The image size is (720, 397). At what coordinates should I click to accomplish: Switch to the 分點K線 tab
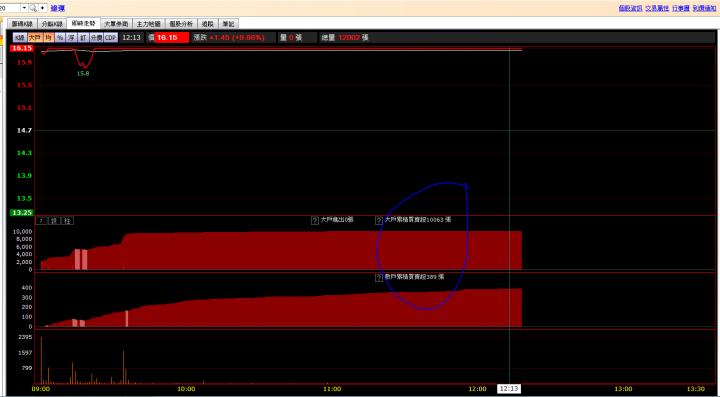52,24
